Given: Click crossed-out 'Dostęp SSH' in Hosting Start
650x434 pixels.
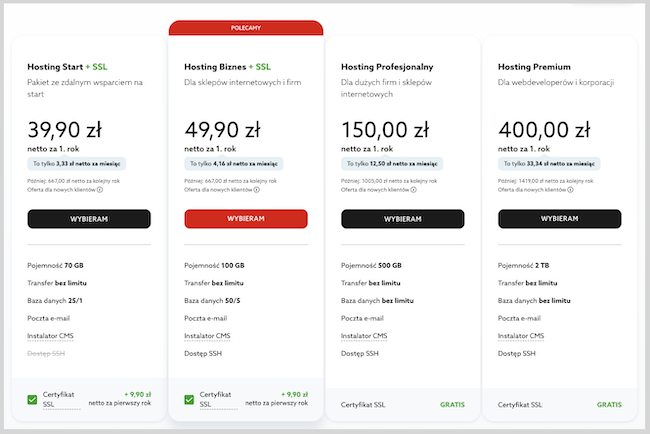Looking at the screenshot, I should [46, 354].
